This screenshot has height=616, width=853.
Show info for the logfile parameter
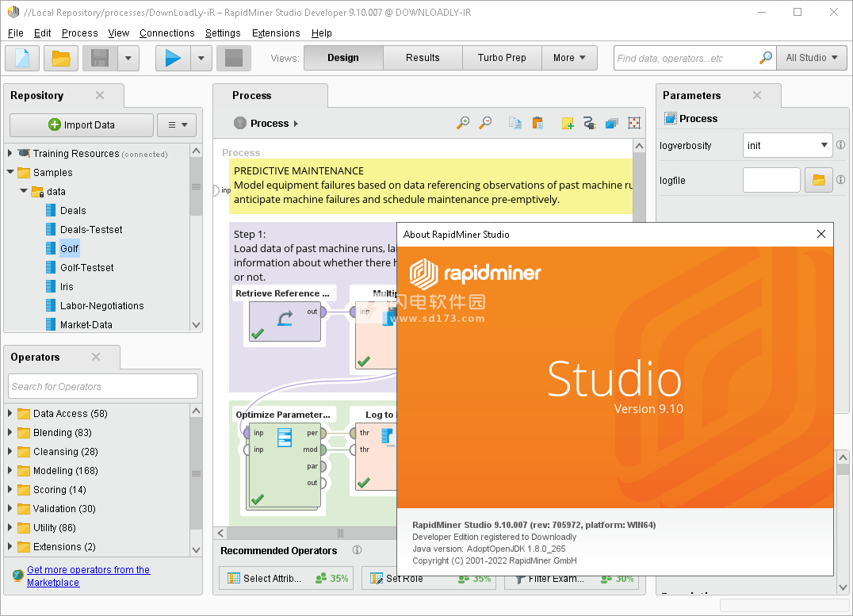pos(840,180)
